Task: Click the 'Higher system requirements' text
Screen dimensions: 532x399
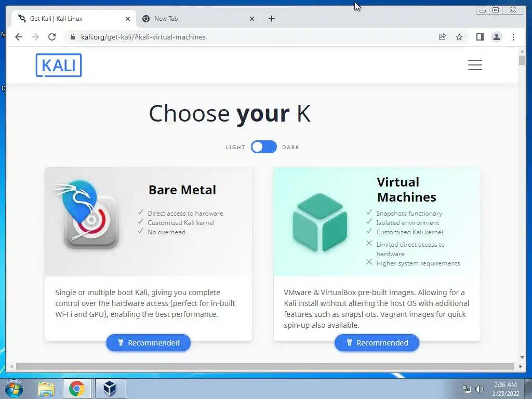Action: pyautogui.click(x=418, y=263)
